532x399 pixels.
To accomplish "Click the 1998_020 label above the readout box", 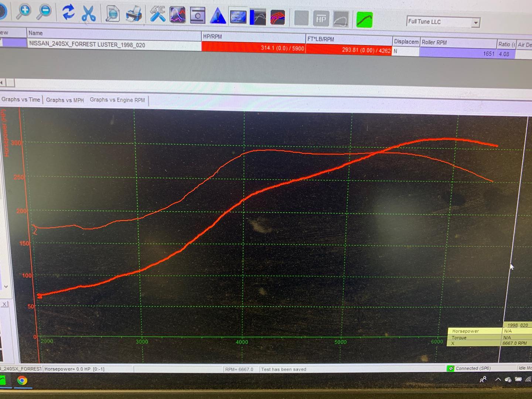I will tap(517, 325).
